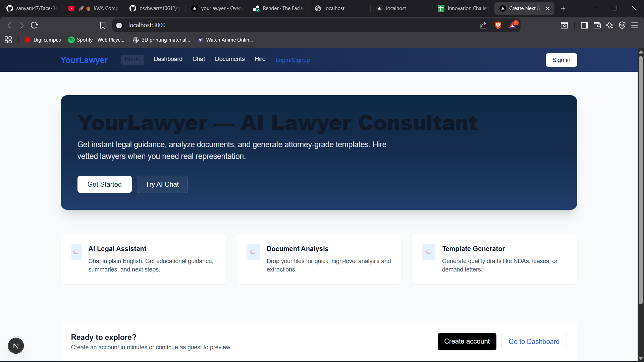Open the browser hamburger menu
The width and height of the screenshot is (644, 362).
(635, 25)
